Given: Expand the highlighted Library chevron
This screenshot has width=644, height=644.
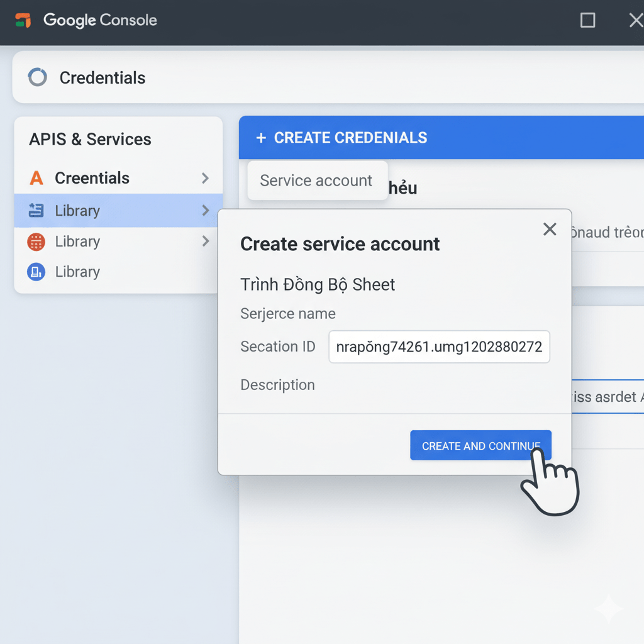Looking at the screenshot, I should click(x=205, y=211).
